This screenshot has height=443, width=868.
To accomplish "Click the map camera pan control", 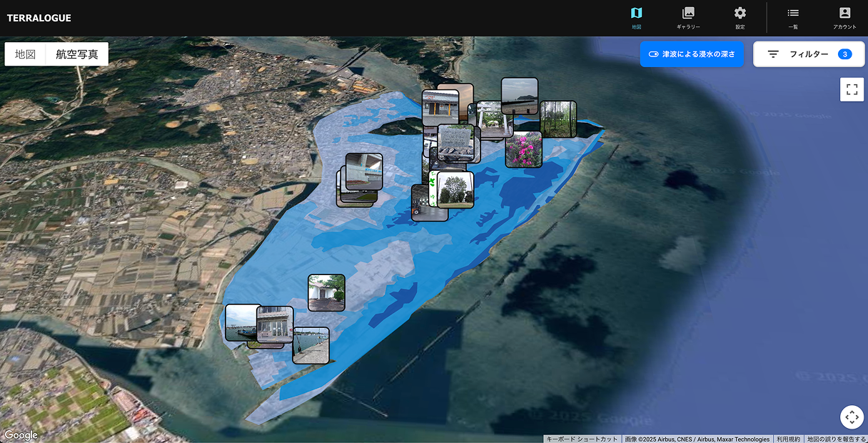I will [852, 417].
